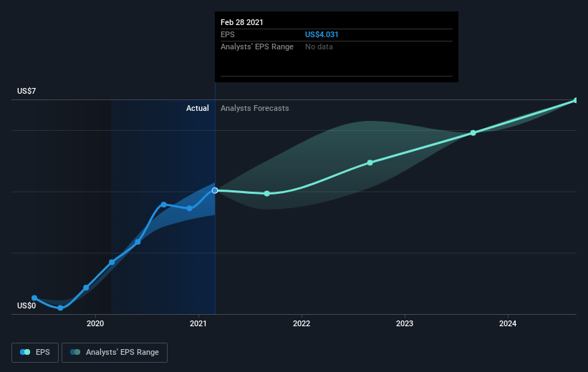The image size is (588, 372).
Task: Select the forecast data point in late 2023
Action: click(x=473, y=133)
